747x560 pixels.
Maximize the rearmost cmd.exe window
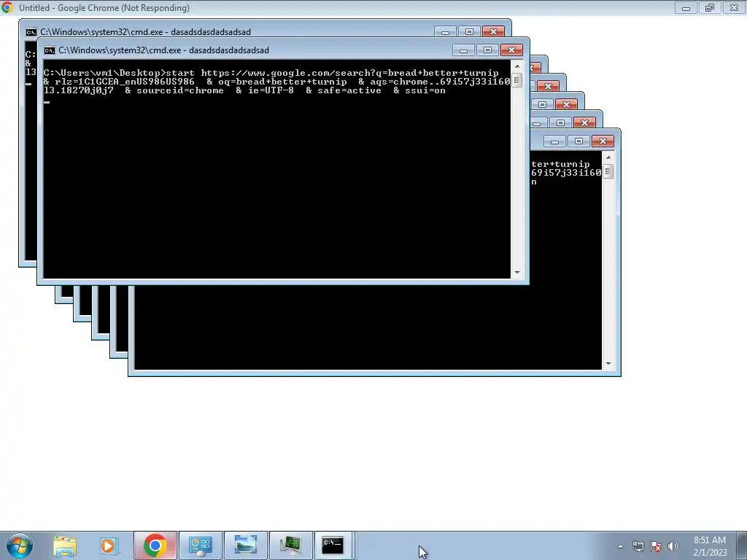pos(469,32)
